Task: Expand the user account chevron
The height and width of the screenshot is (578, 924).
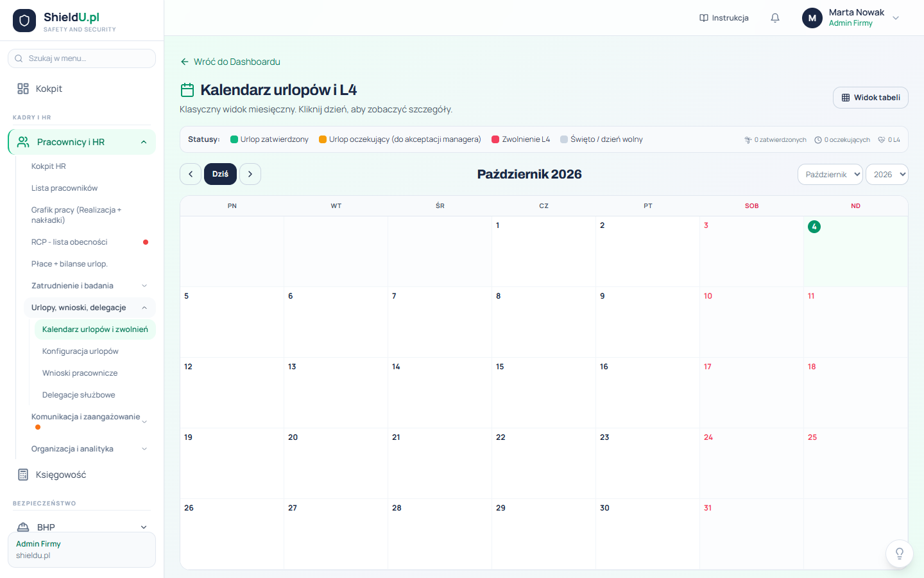Action: pos(896,18)
